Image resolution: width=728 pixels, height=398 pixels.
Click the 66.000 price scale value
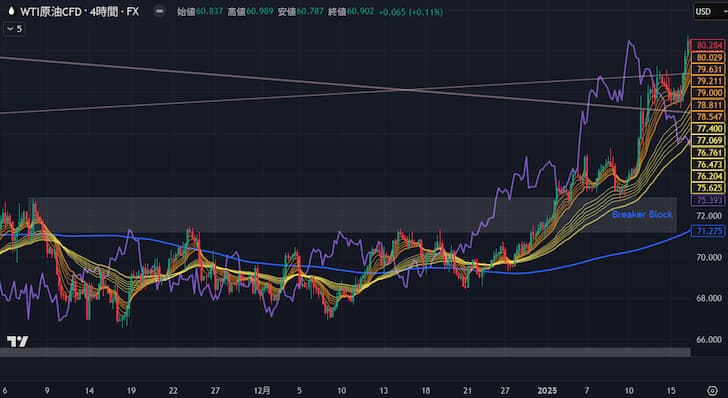[709, 339]
